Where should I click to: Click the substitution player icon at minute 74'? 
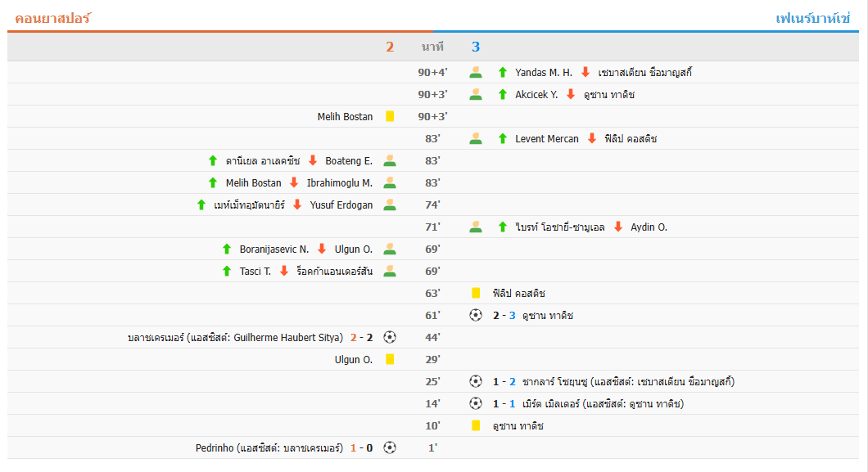390,205
